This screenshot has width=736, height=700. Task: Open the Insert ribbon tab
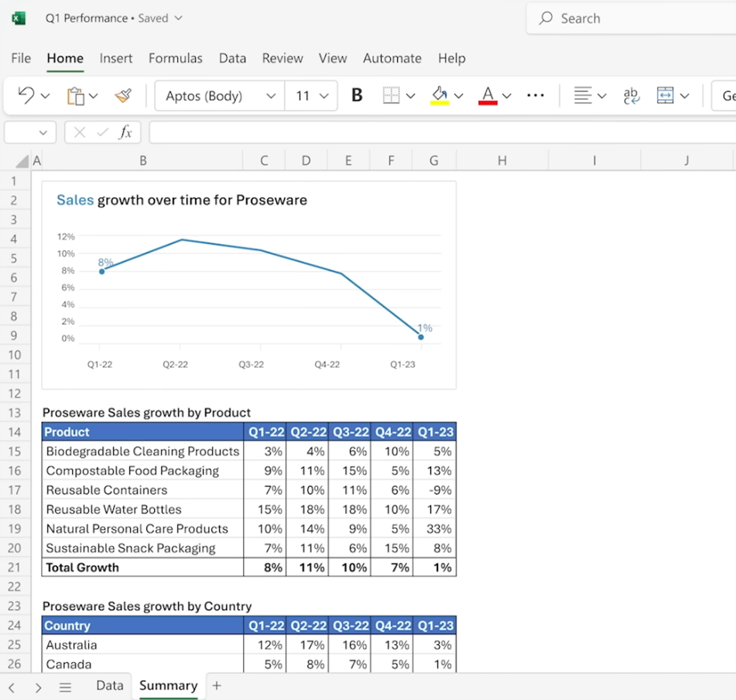pyautogui.click(x=116, y=58)
